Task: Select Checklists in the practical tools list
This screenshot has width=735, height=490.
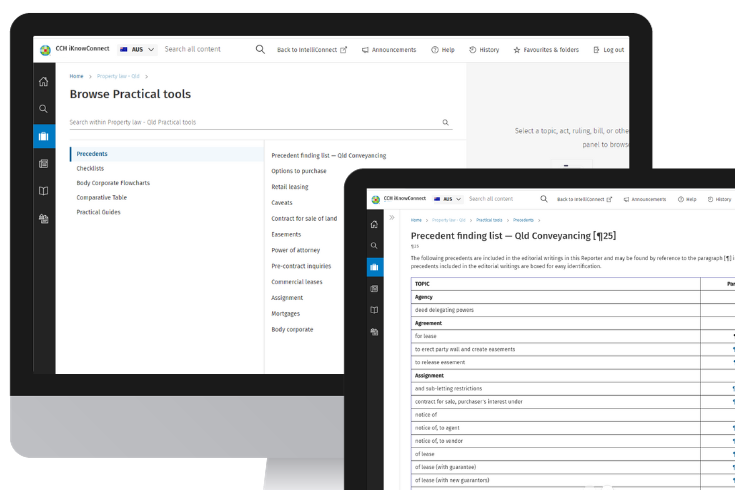Action: click(90, 168)
